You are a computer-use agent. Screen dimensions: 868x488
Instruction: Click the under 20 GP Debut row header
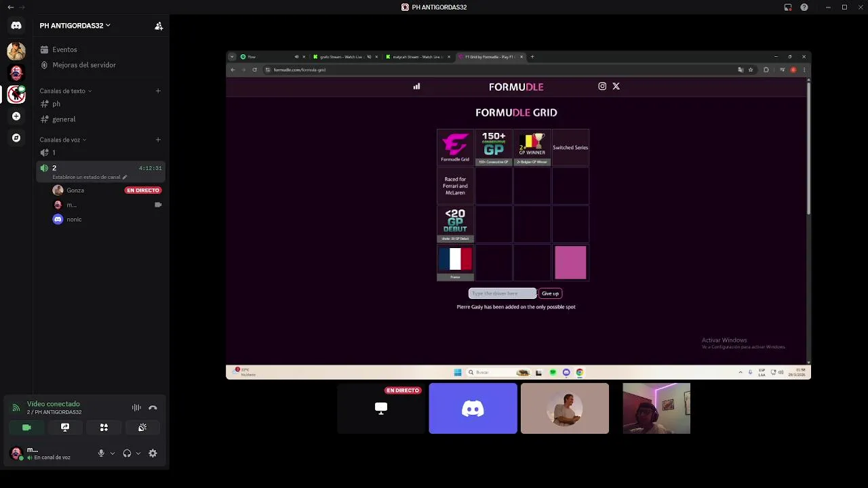[x=455, y=224]
